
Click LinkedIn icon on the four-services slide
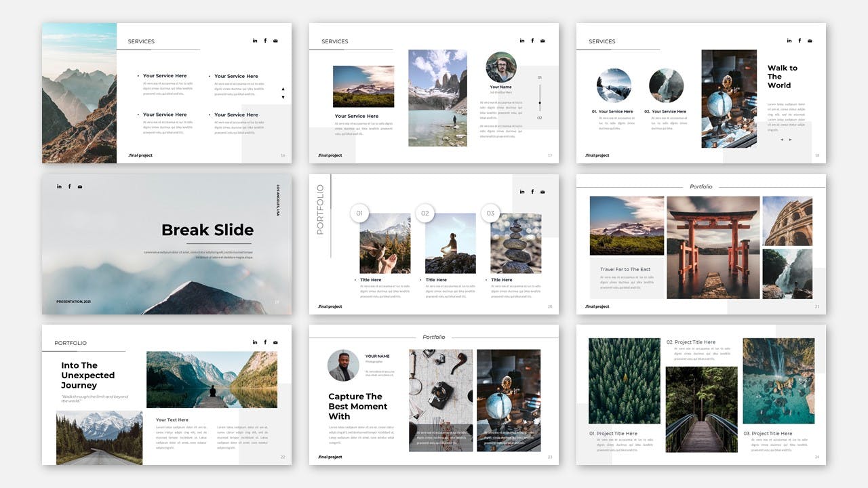(x=255, y=41)
